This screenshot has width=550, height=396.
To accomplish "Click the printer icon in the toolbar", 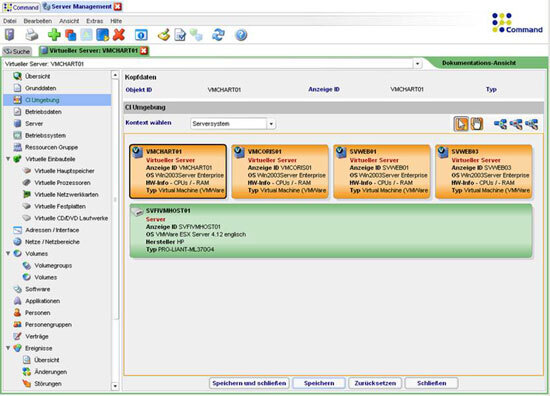I will click(x=32, y=35).
